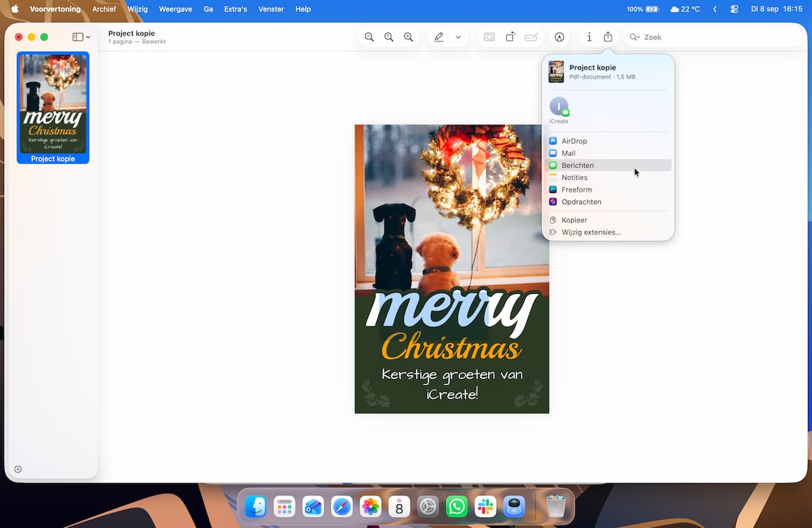Click Kopieer in the share menu
This screenshot has width=812, height=528.
click(608, 220)
